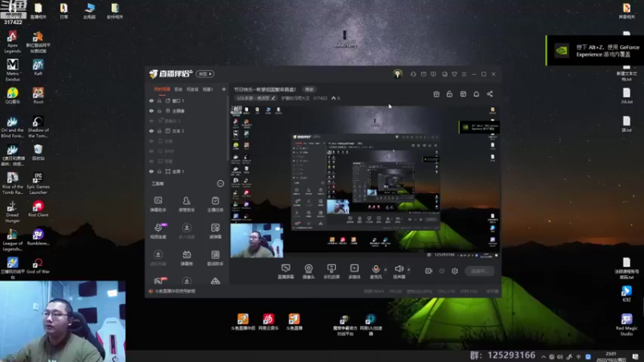Click the taskbar clock
This screenshot has height=362, width=644.
point(611,356)
